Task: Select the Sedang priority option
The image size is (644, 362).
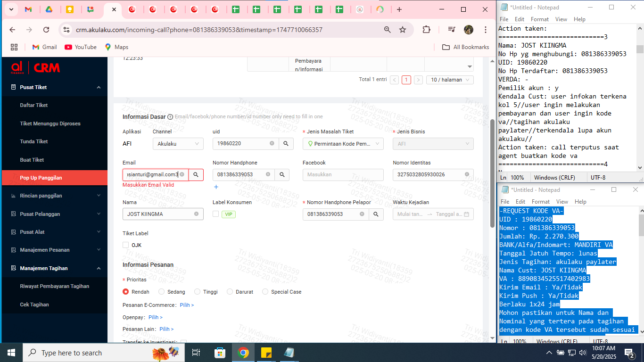Action: pos(162,292)
